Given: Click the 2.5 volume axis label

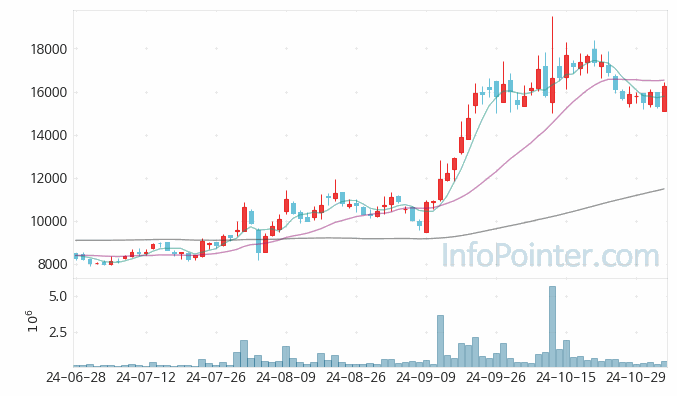Looking at the screenshot, I should point(58,333).
